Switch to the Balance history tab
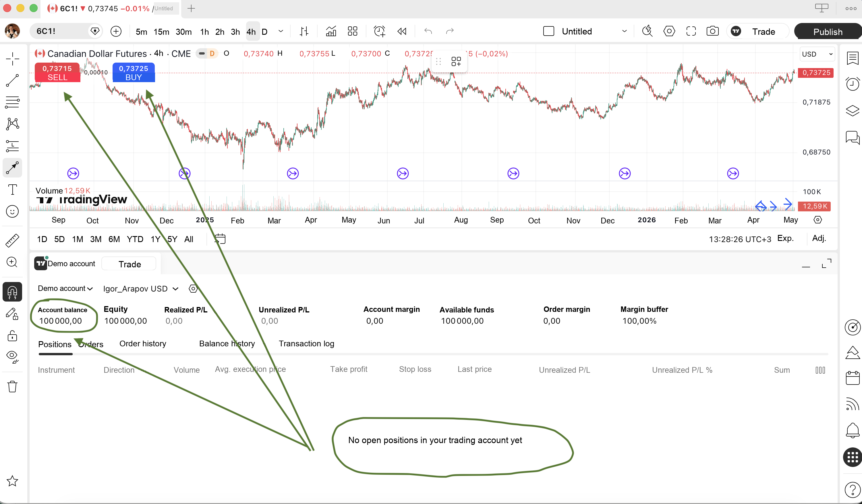The height and width of the screenshot is (504, 862). click(x=227, y=343)
